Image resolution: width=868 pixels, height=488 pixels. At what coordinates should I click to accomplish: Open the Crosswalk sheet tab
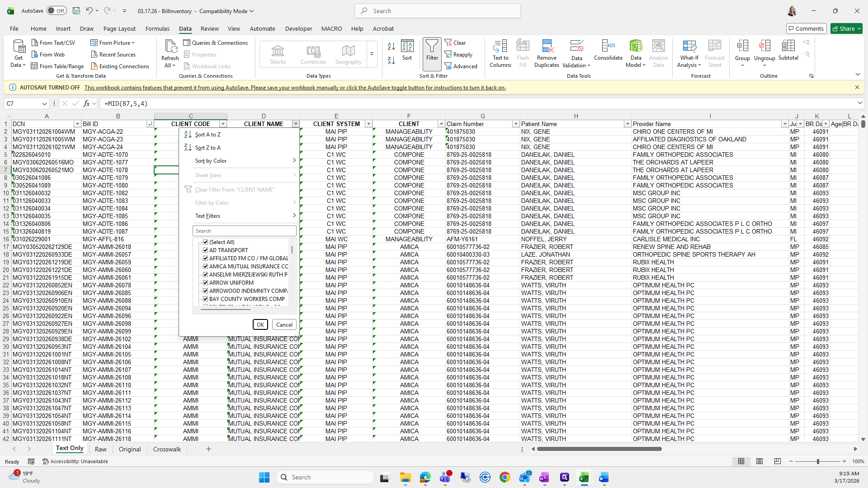point(167,449)
